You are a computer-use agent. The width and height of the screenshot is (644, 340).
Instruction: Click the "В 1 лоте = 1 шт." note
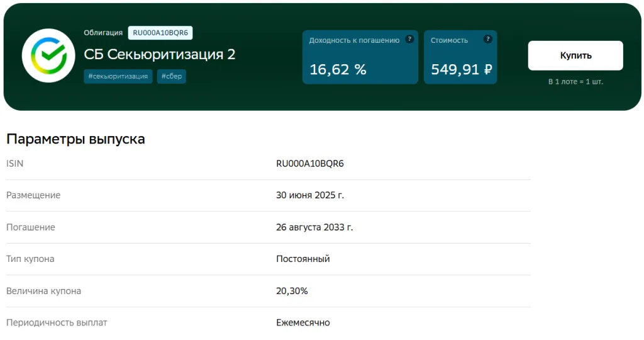point(575,82)
